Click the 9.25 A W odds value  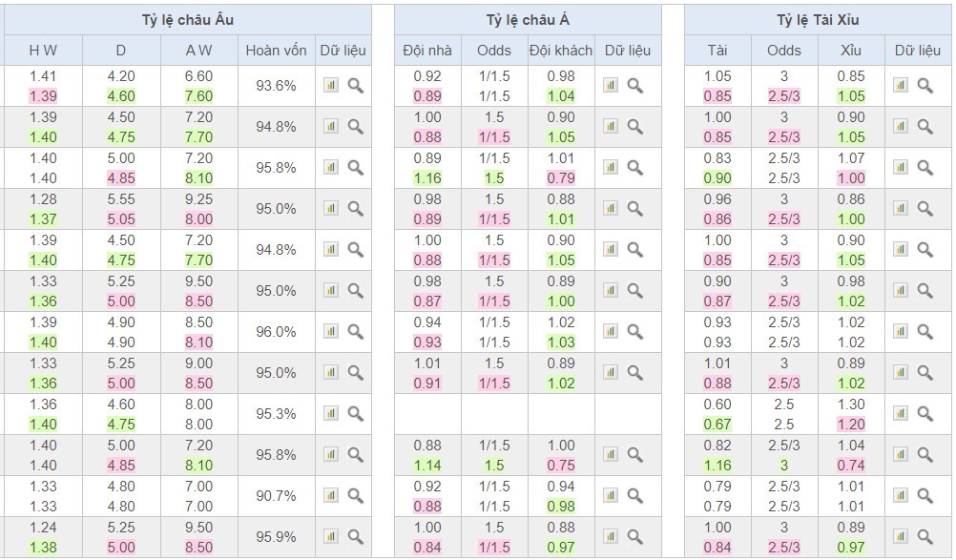(x=198, y=199)
